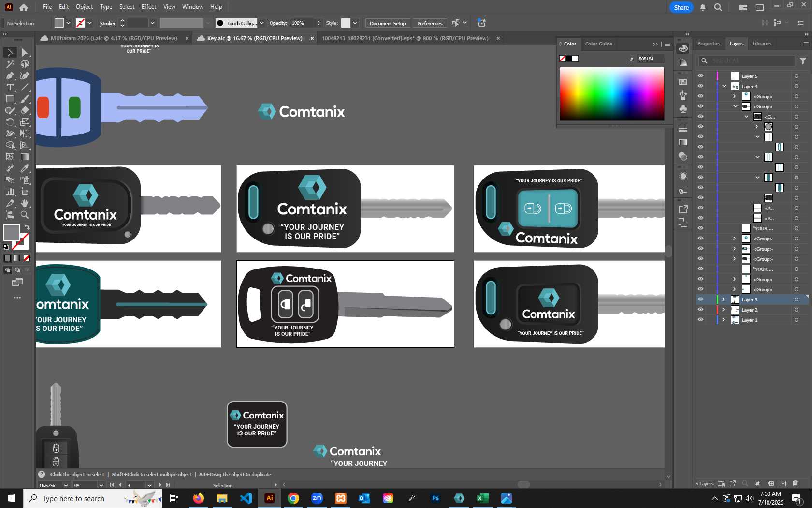Select the Free Transform tool
Image resolution: width=812 pixels, height=508 pixels.
tap(25, 134)
